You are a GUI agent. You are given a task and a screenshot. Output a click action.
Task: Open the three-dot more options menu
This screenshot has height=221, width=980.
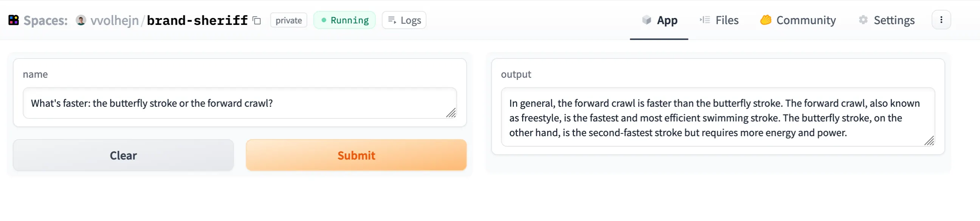(x=941, y=20)
